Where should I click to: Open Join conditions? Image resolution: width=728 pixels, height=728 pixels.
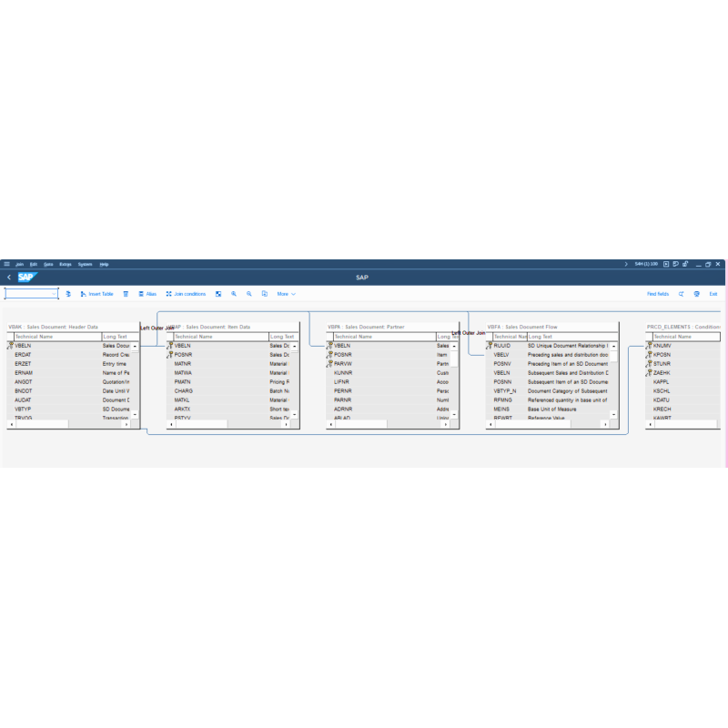186,294
